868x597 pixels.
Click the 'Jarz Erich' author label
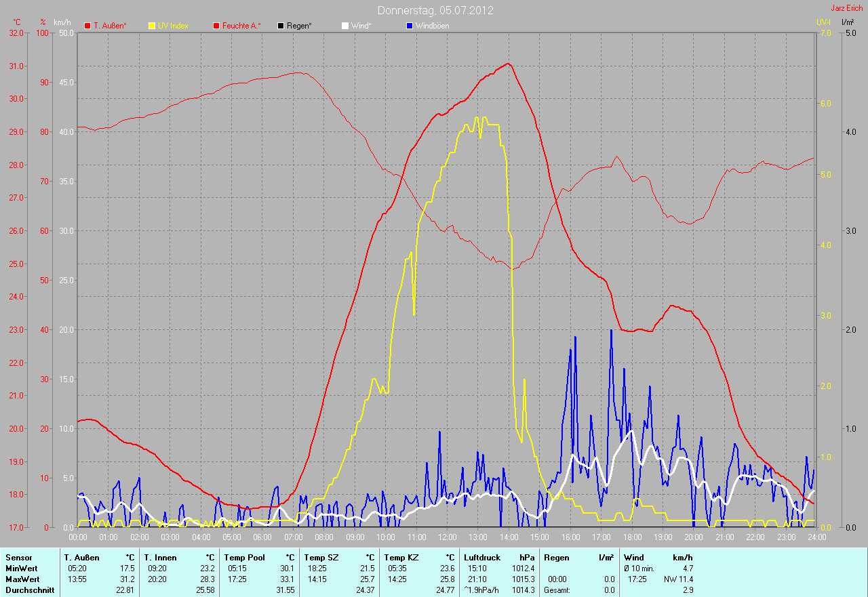point(847,8)
